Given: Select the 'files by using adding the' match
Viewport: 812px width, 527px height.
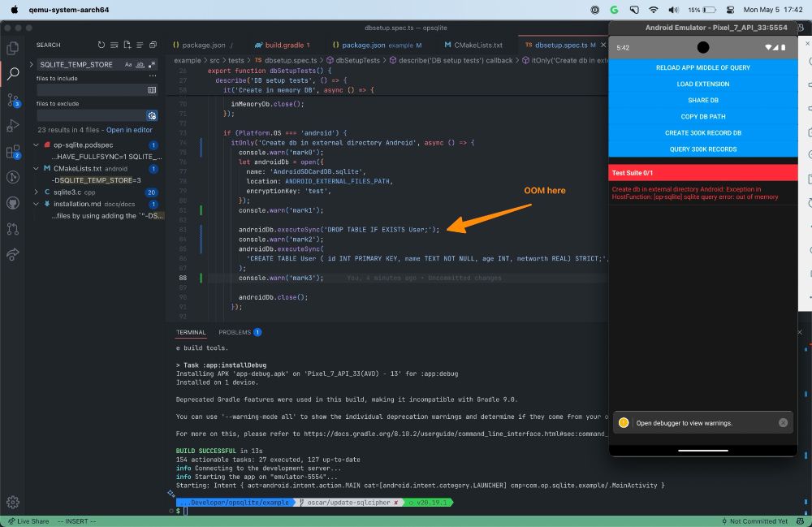Looking at the screenshot, I should click(107, 216).
